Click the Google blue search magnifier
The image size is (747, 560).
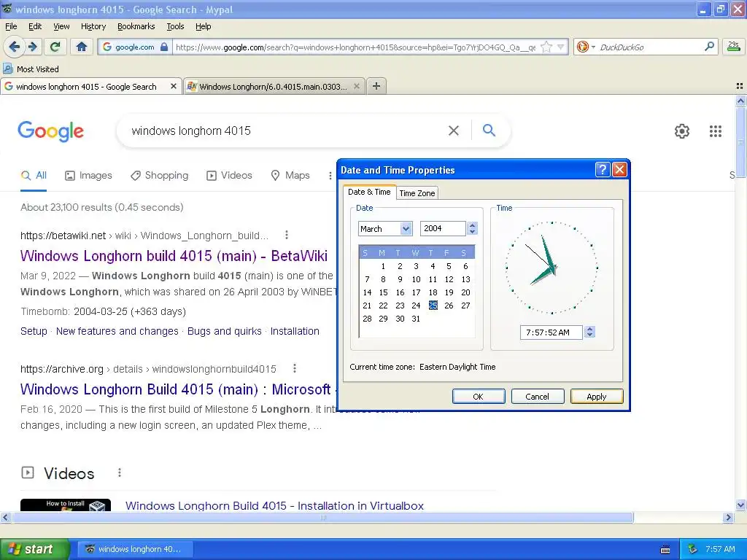489,130
